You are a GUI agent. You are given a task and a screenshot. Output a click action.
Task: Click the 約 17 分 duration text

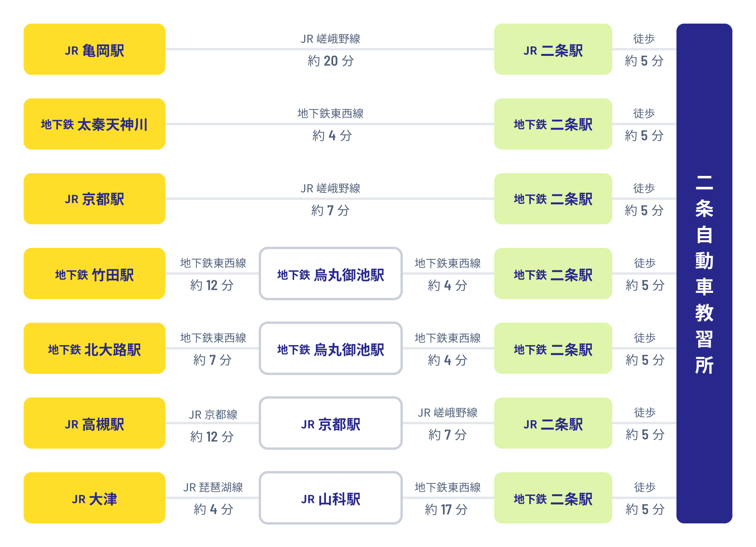pyautogui.click(x=447, y=510)
